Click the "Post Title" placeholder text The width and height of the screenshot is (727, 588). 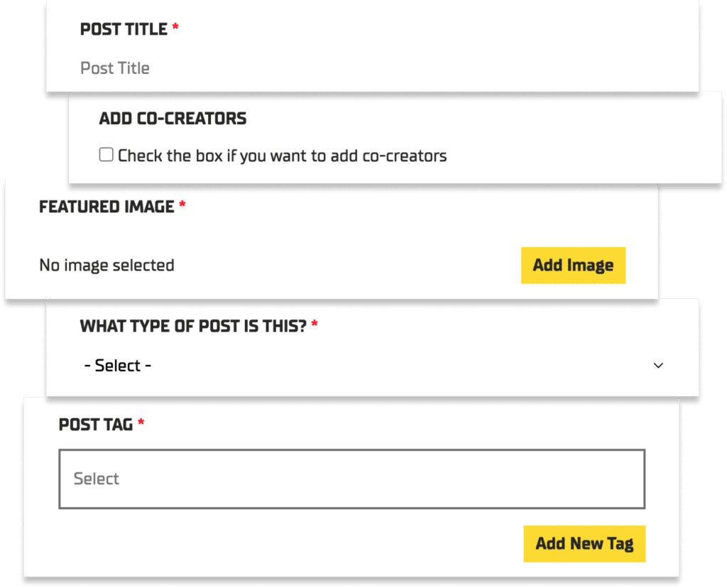(115, 69)
